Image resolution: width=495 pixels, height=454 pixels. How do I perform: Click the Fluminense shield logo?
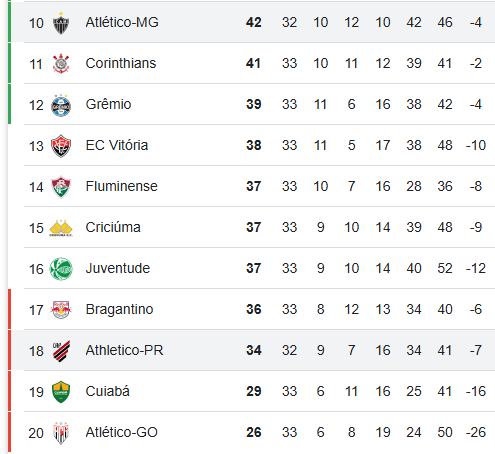pos(61,187)
